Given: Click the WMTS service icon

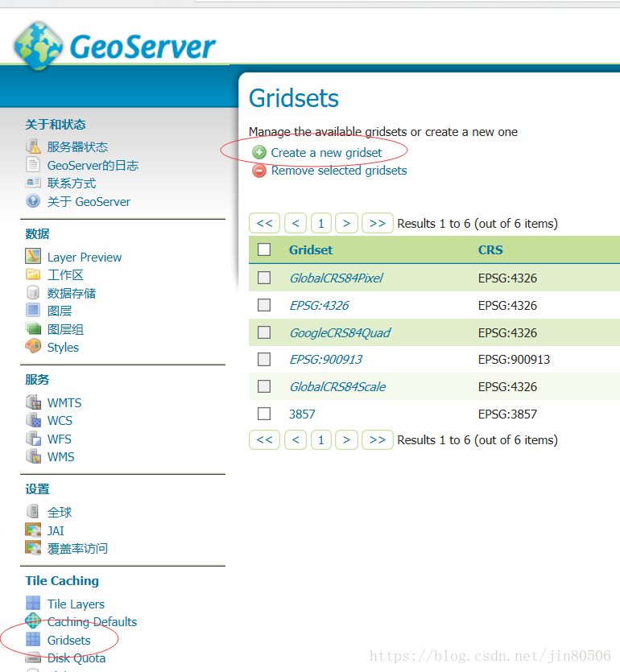Looking at the screenshot, I should pos(33,402).
